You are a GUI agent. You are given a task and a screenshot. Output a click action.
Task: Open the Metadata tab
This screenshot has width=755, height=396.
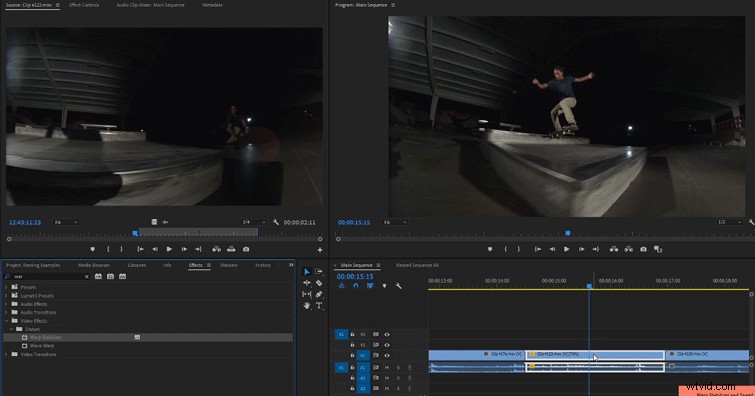coord(212,5)
